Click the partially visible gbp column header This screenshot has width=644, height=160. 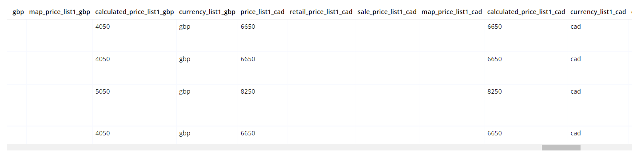tap(18, 12)
